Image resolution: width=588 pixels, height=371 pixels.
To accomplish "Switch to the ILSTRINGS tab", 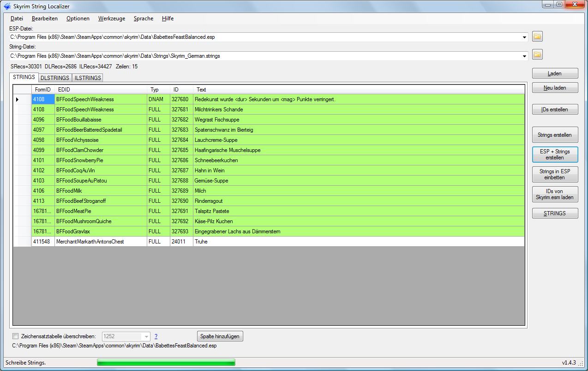I will pos(88,78).
